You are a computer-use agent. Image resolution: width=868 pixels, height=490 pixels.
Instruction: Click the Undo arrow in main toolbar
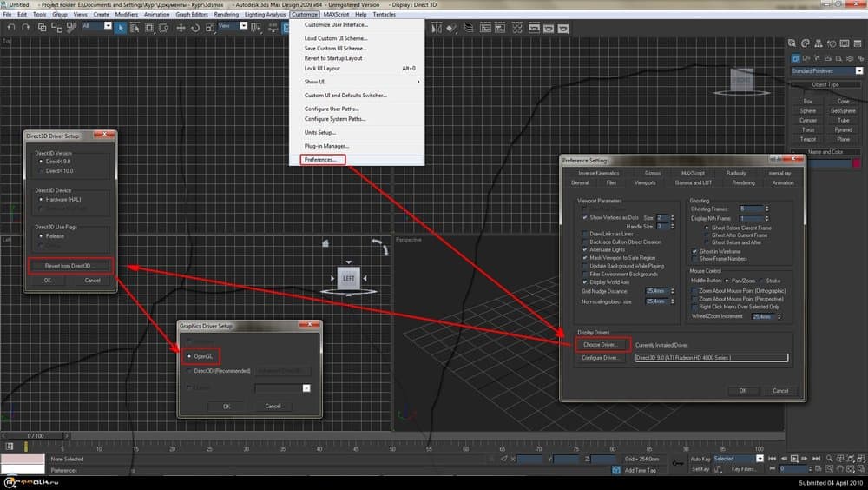pyautogui.click(x=9, y=27)
